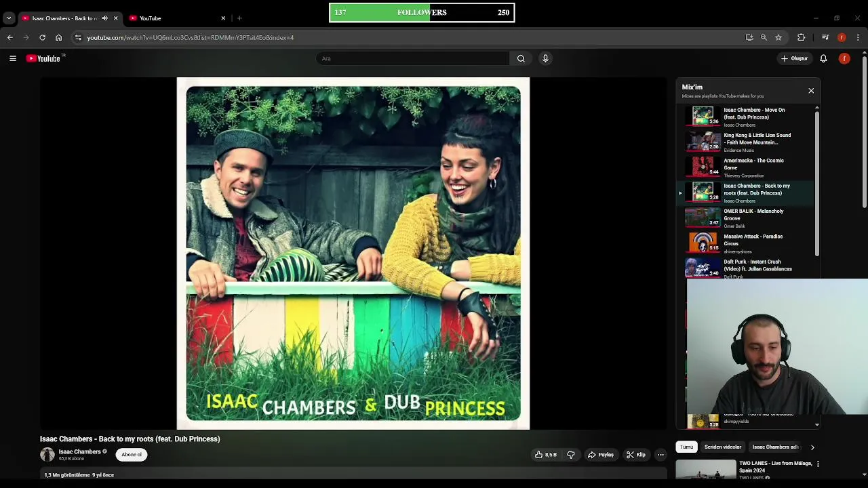
Task: Dislike the video
Action: coord(571,455)
